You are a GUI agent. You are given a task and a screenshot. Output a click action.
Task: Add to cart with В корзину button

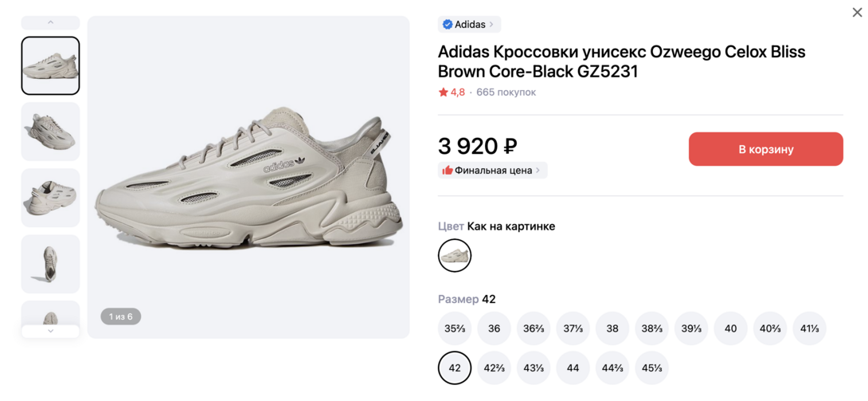coord(765,149)
